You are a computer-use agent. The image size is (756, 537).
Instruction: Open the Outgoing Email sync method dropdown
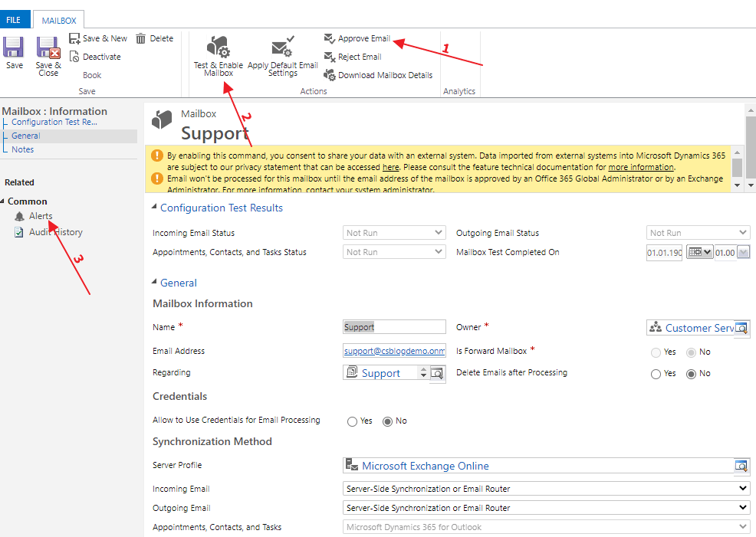pos(547,508)
